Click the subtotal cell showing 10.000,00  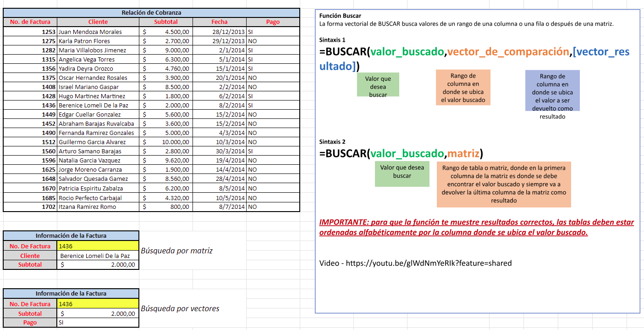166,142
